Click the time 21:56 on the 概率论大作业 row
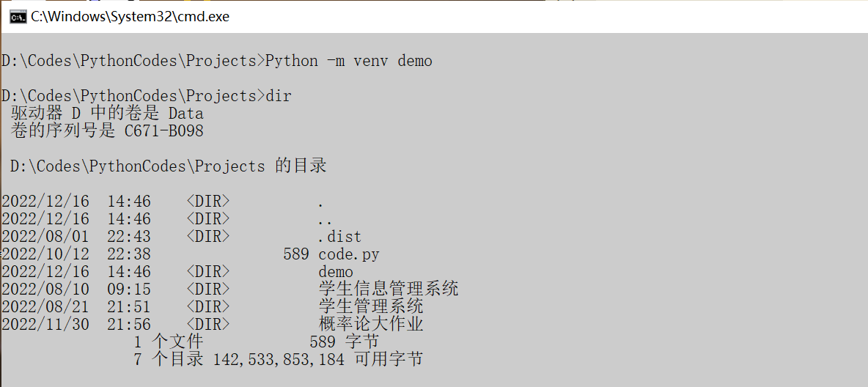868x387 pixels. point(129,325)
